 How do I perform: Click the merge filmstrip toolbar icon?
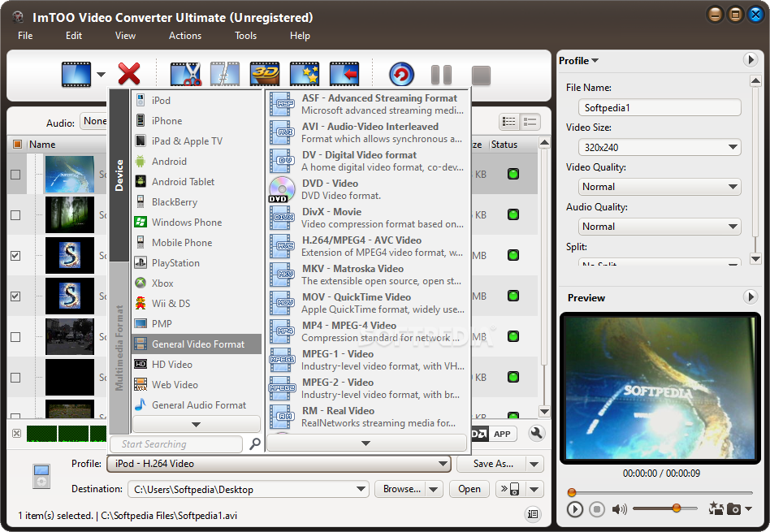(225, 75)
